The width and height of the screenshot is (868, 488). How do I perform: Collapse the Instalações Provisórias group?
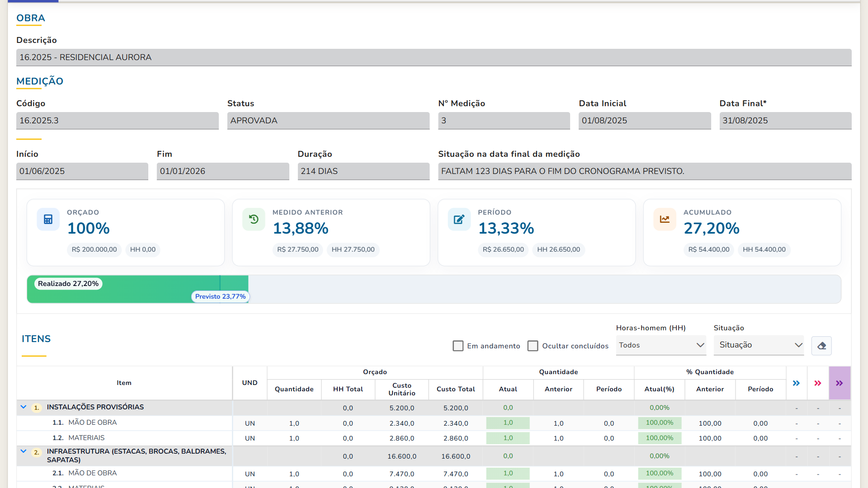tap(24, 407)
